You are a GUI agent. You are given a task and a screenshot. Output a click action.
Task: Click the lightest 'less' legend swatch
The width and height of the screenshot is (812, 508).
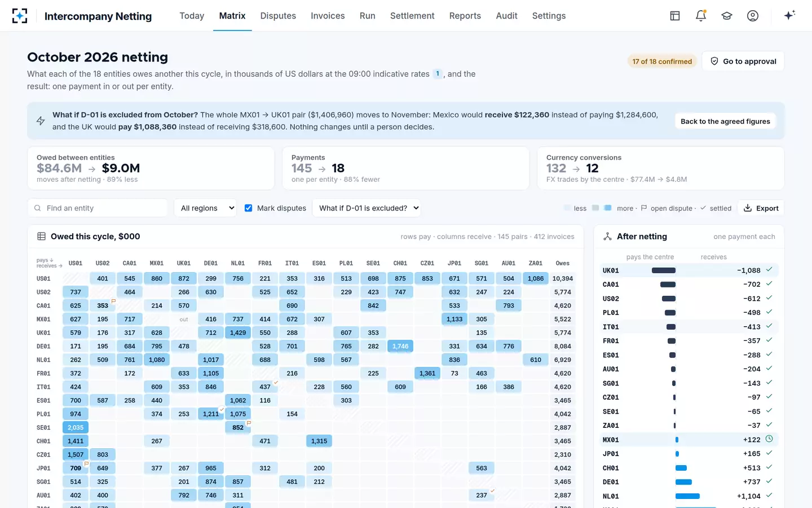click(567, 208)
